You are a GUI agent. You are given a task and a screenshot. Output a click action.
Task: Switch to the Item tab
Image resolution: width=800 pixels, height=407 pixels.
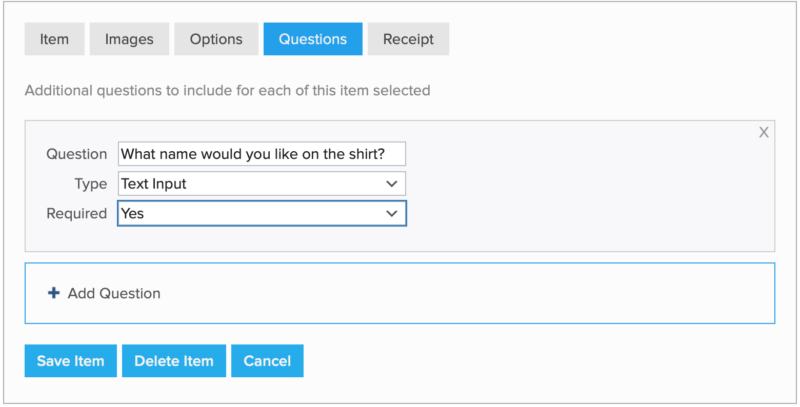coord(54,39)
